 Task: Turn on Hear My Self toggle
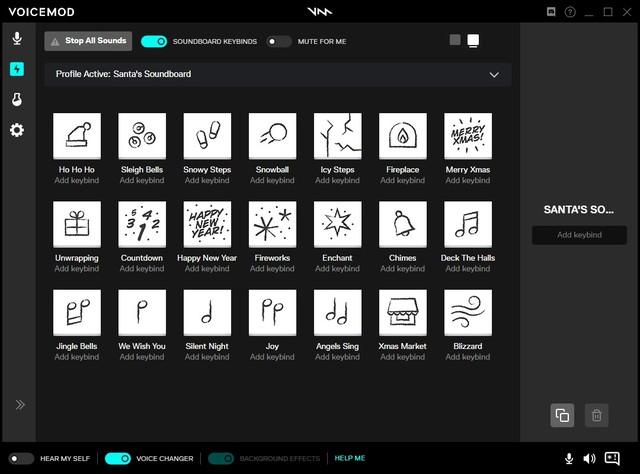click(x=22, y=458)
